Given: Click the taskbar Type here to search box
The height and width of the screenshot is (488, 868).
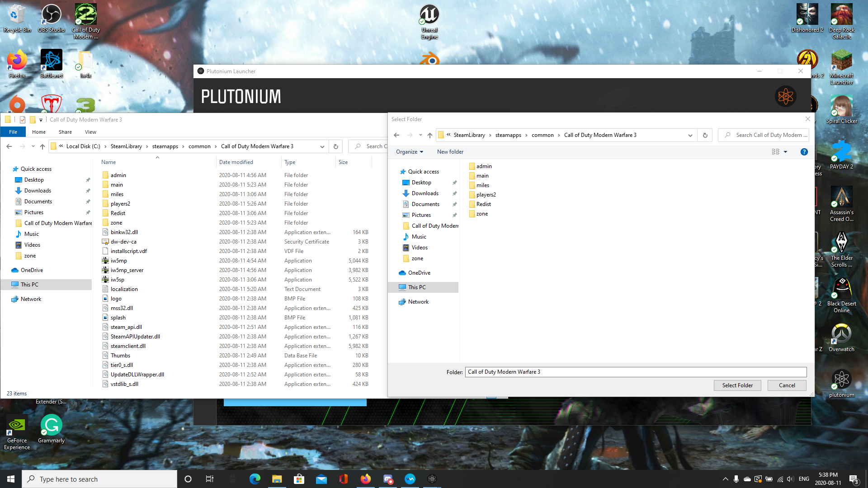Looking at the screenshot, I should [99, 479].
